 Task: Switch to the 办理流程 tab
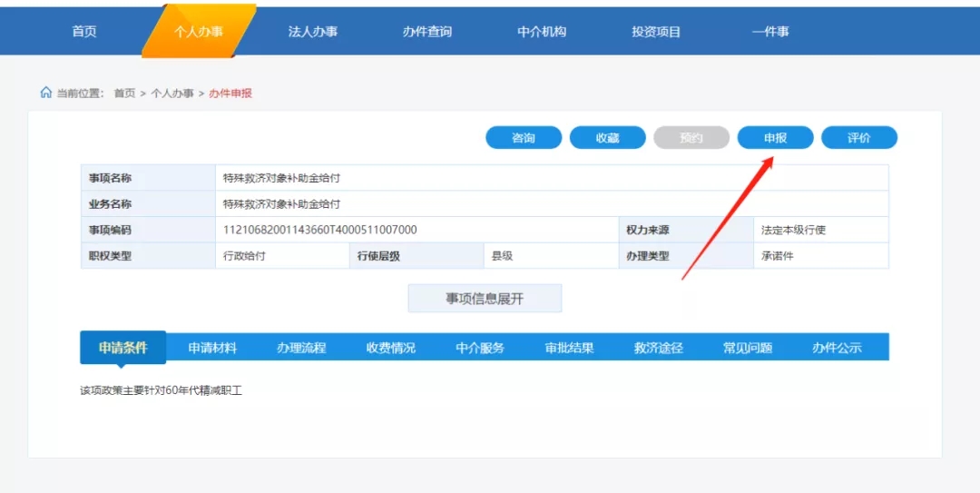coord(301,348)
